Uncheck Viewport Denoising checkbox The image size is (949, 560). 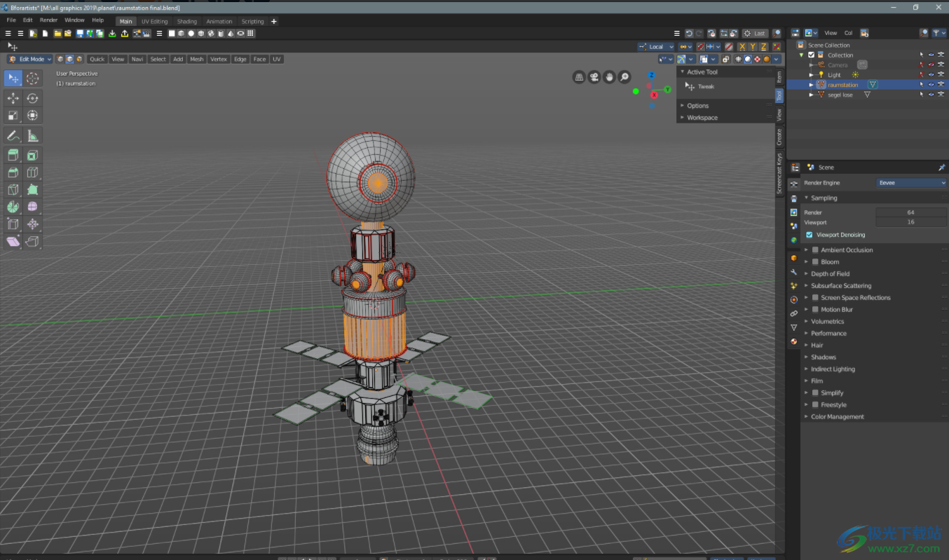[810, 235]
